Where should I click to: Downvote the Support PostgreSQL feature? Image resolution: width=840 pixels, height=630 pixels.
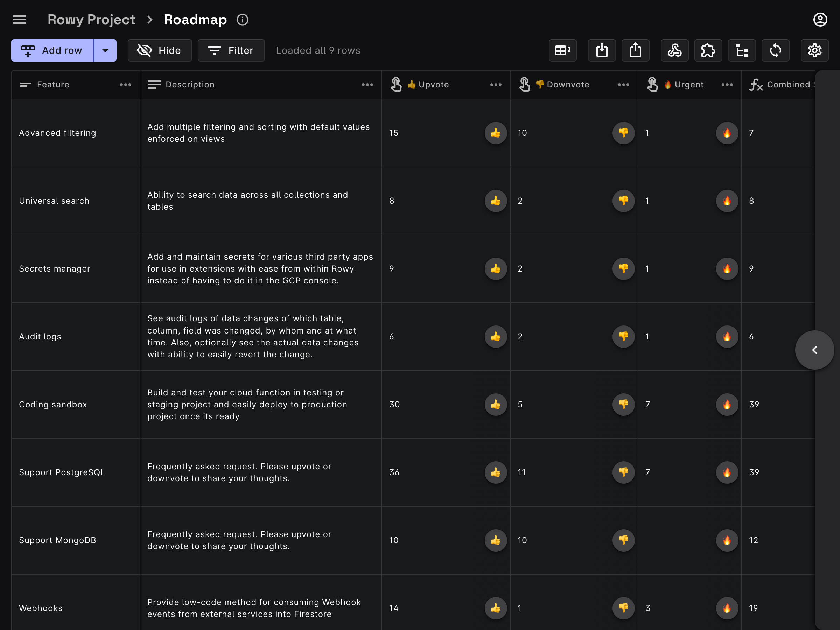[x=623, y=472]
